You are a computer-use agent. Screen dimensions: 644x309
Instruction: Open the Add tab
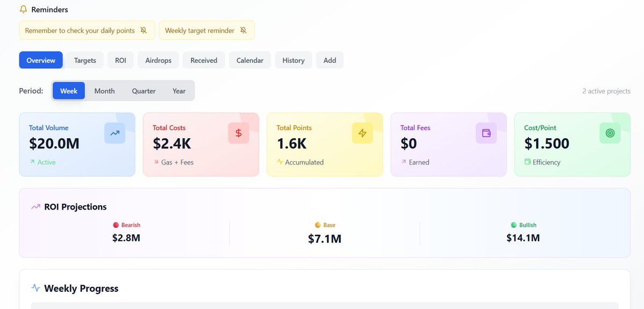click(330, 60)
